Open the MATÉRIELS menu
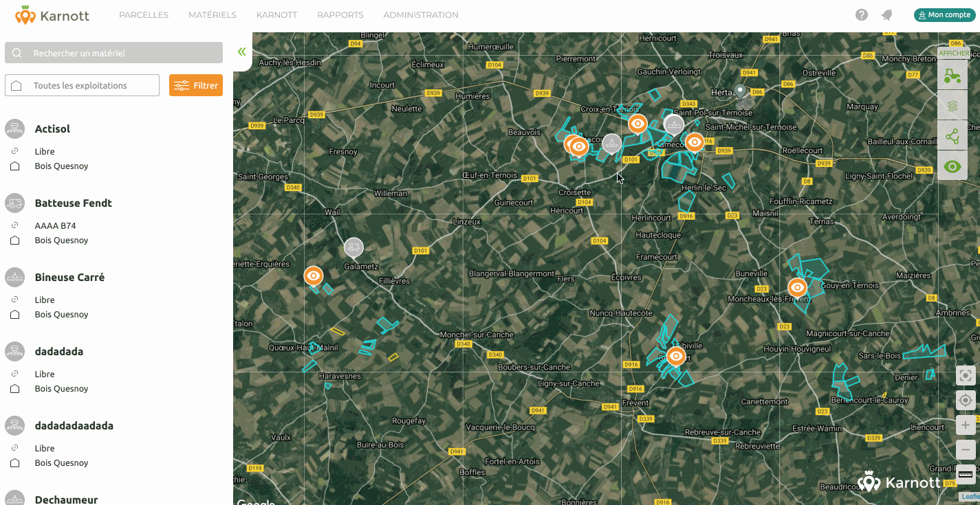Screen dimensions: 980x505 [213, 15]
